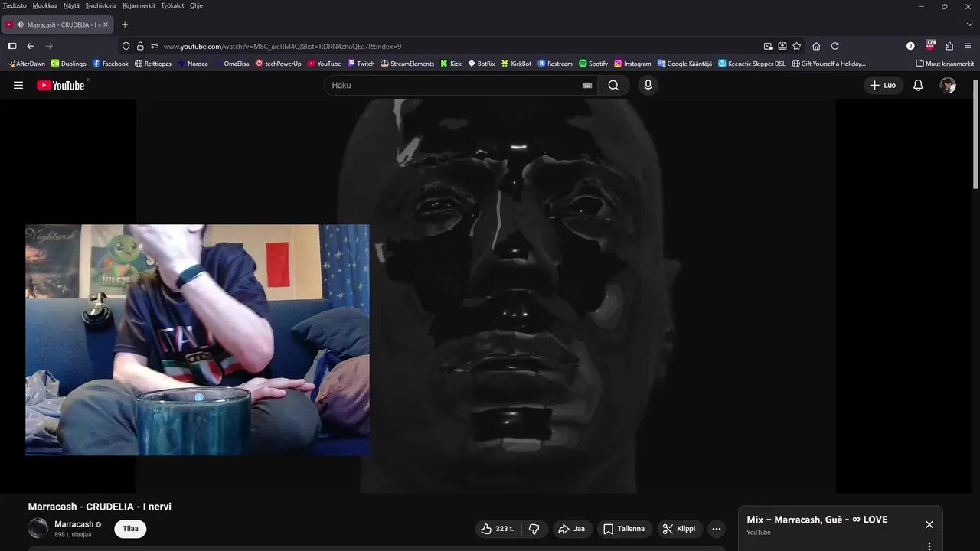Screen dimensions: 980x551
Task: Open the ad blocker extension with 174 badge
Action: [x=930, y=45]
